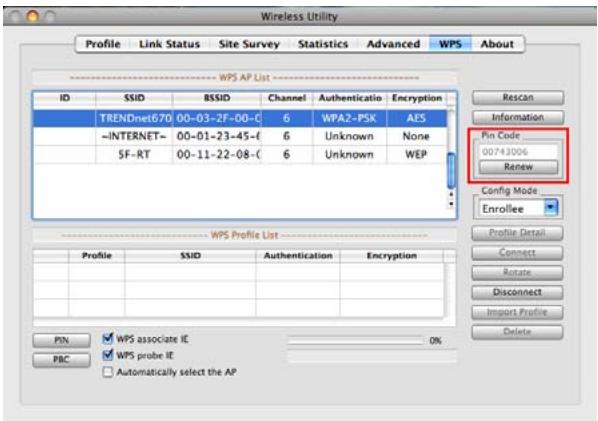Viewport: 598px width, 421px height.
Task: Click the WPS AP List scrollbar thumb
Action: click(451, 170)
